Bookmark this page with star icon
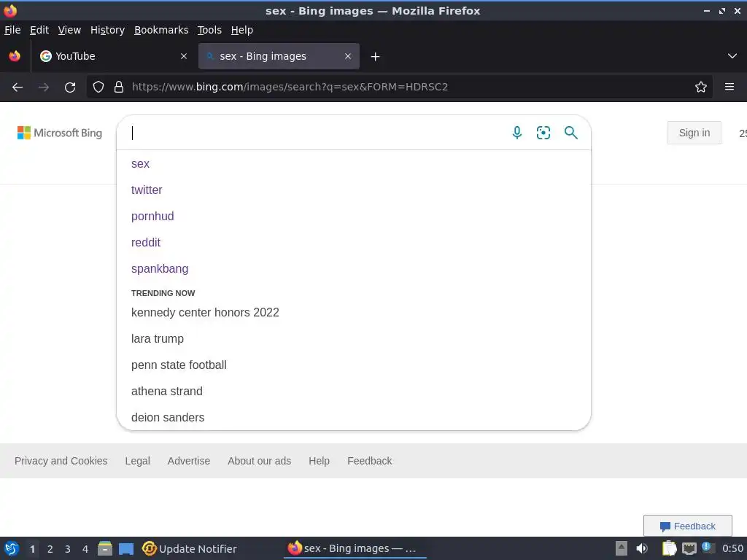This screenshot has width=747, height=560. coord(701,87)
